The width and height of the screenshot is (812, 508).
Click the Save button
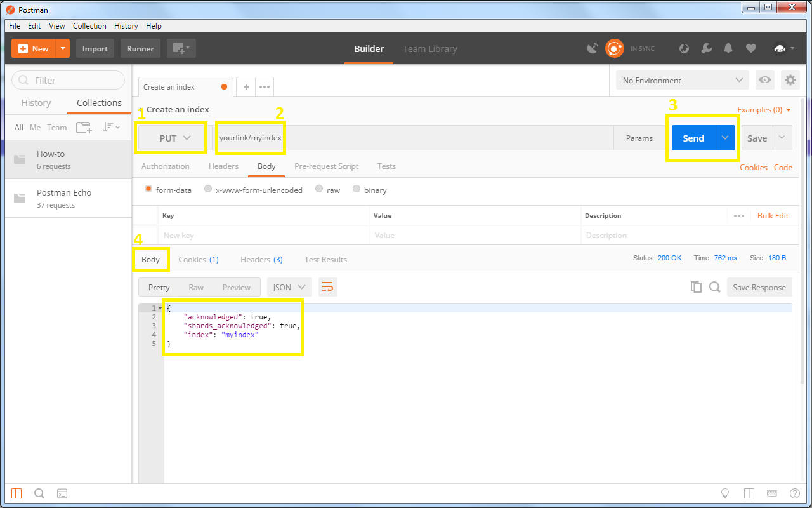tap(757, 138)
